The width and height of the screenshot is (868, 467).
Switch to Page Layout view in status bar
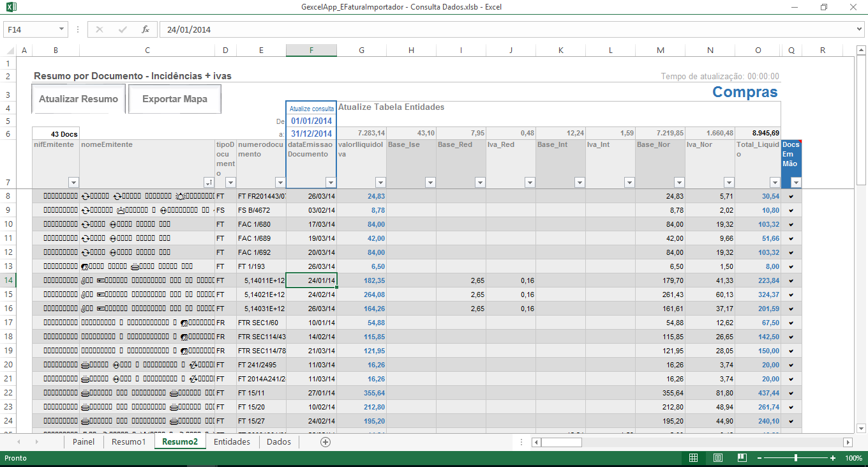pos(717,458)
